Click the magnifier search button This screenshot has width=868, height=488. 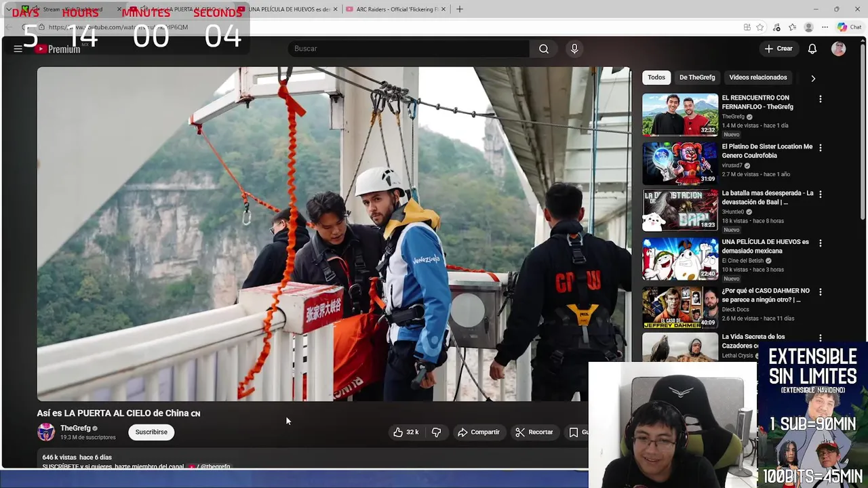544,49
